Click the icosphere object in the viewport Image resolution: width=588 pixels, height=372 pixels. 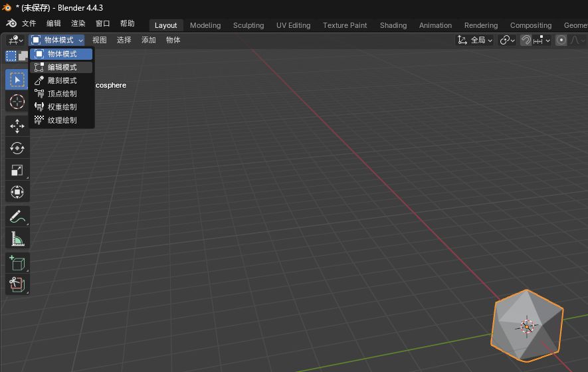[527, 325]
